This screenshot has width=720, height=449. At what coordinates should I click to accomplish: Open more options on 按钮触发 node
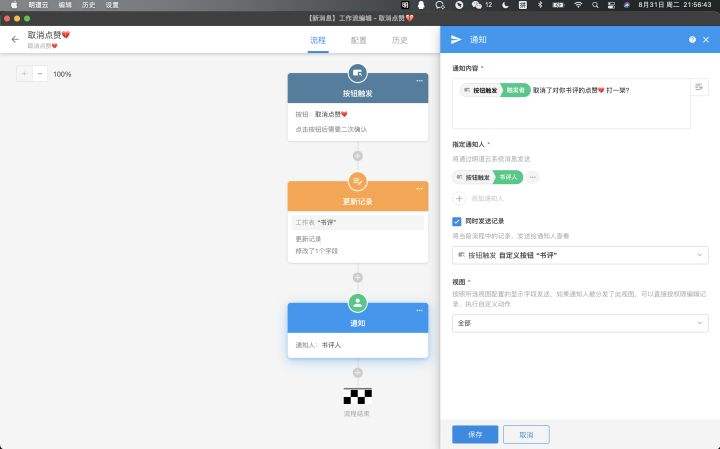click(x=419, y=81)
